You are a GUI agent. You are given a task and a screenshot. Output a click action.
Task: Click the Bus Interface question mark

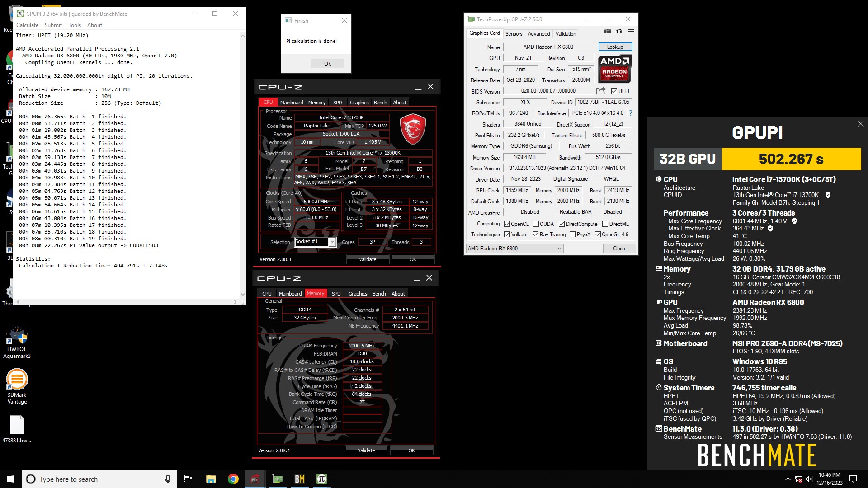click(631, 113)
